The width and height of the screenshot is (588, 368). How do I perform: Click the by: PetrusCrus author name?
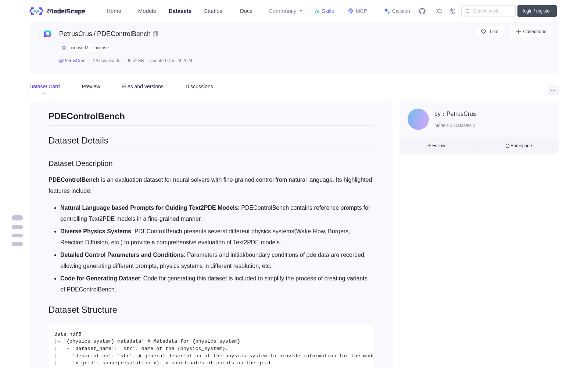[455, 114]
